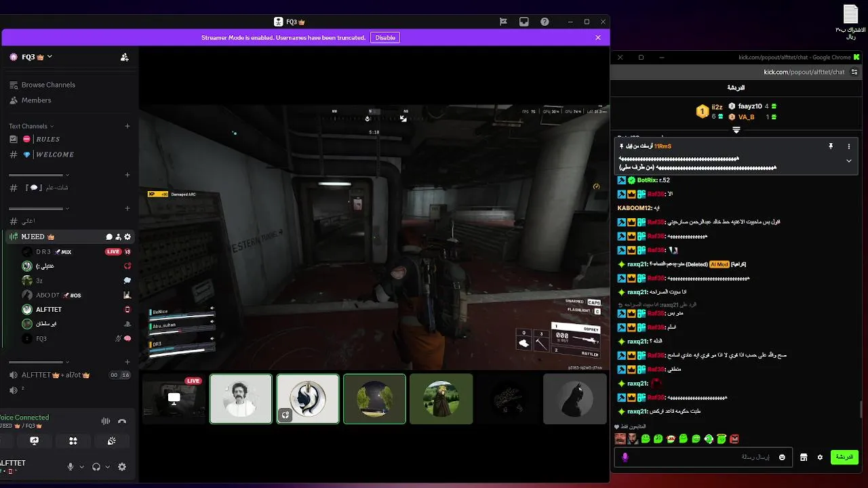This screenshot has width=868, height=488.
Task: Dismiss the Streamer Mode banner
Action: [x=598, y=38]
